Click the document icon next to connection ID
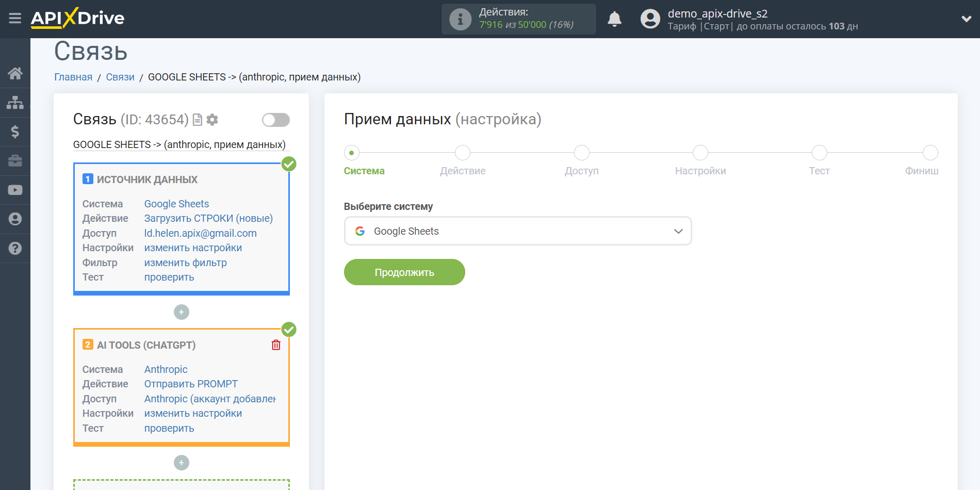The width and height of the screenshot is (980, 490). point(197,120)
